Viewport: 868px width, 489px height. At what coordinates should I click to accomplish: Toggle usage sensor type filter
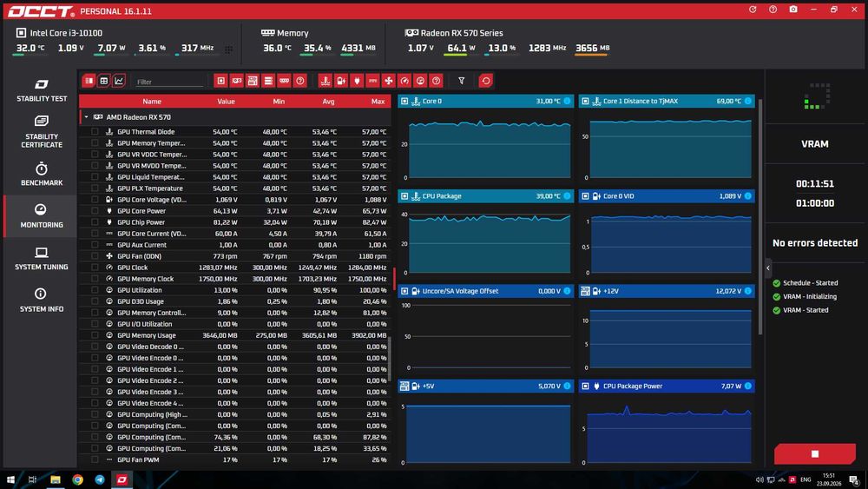[420, 81]
